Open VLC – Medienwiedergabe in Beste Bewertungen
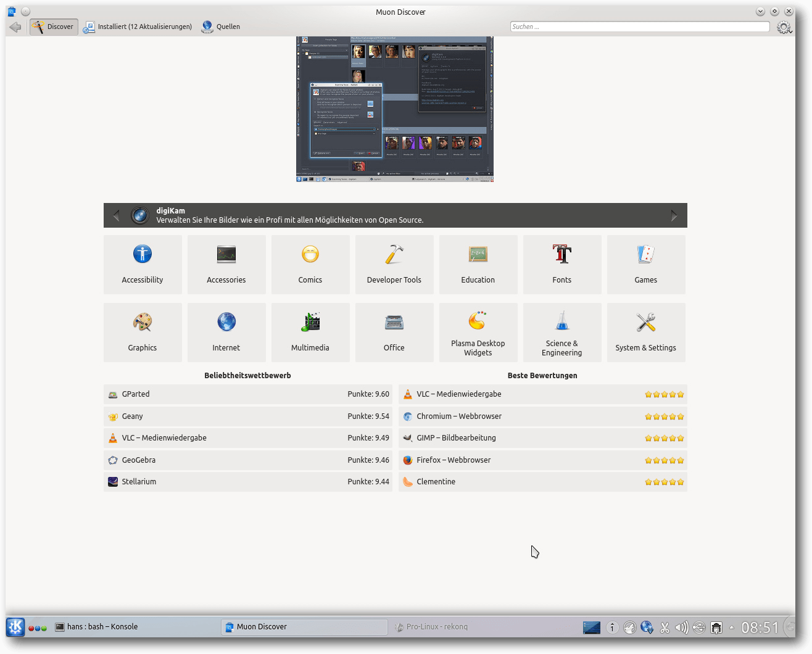Screen dimensions: 812x654 click(x=543, y=394)
